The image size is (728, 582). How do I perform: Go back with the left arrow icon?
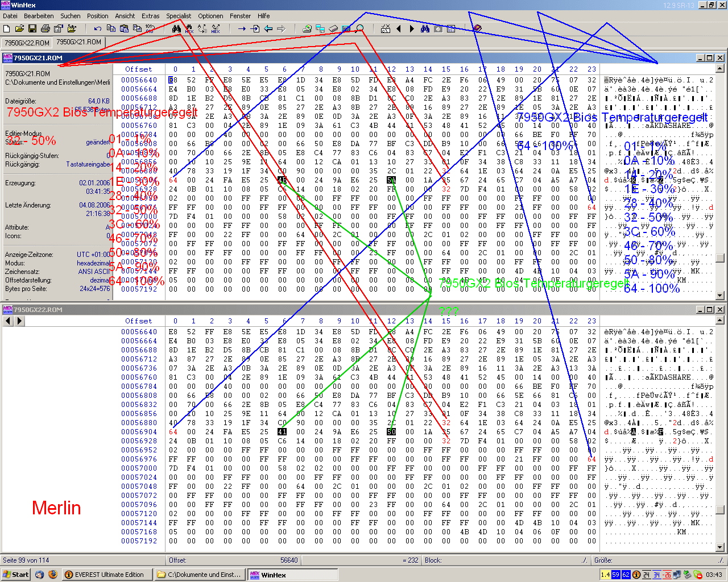coord(268,28)
